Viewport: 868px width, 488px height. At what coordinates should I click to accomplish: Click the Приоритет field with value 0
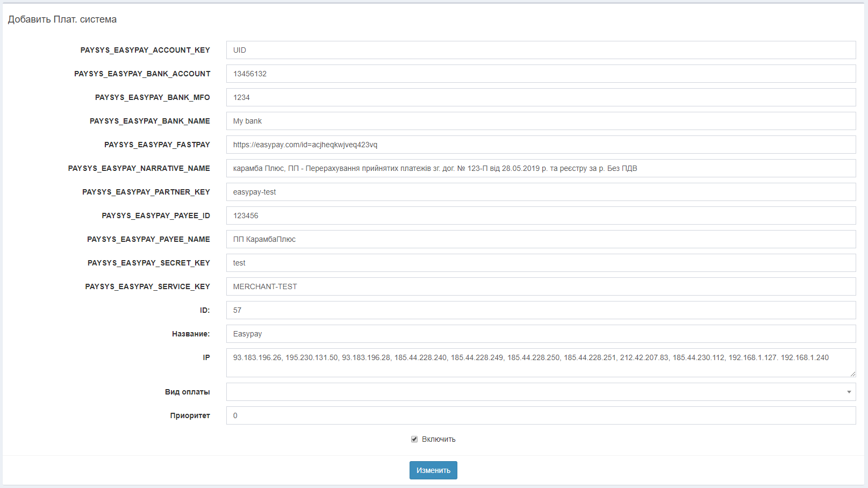pos(541,415)
